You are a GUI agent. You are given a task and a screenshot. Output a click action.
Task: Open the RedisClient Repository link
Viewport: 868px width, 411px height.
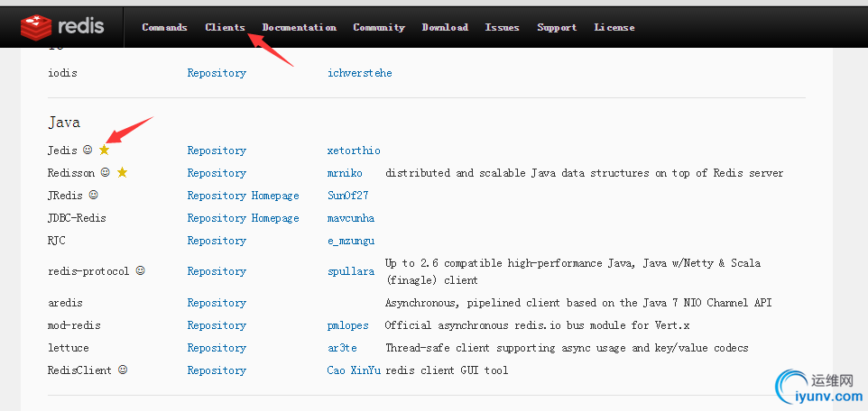click(217, 370)
